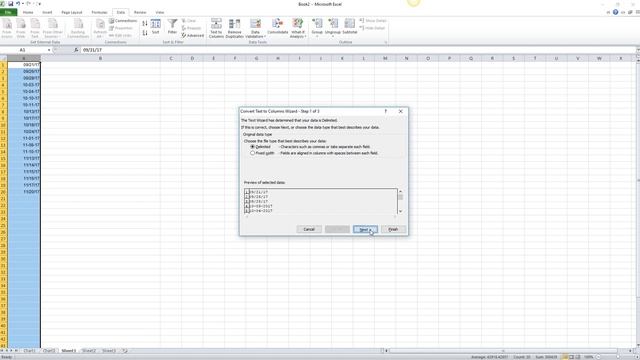Open the Review ribbon tab

(x=140, y=12)
